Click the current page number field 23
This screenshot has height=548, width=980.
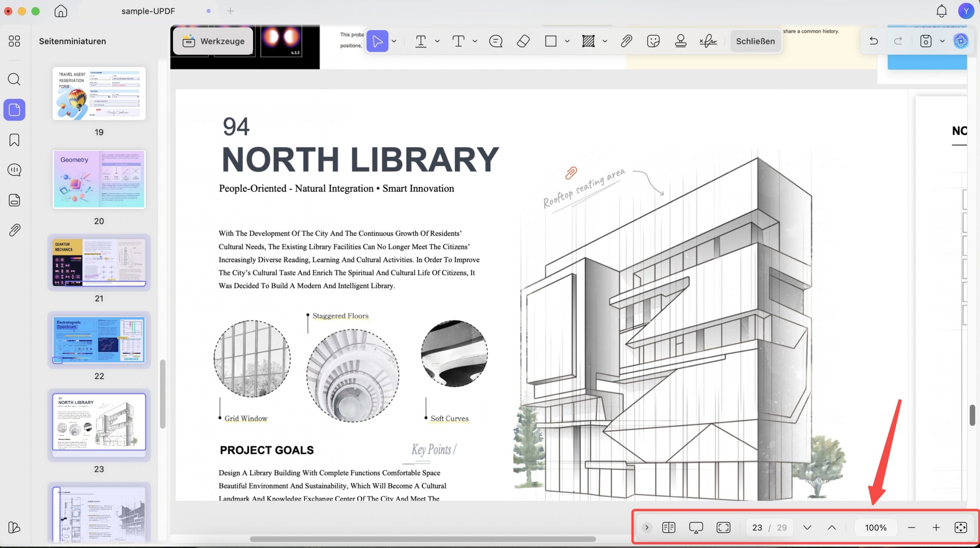(x=757, y=527)
